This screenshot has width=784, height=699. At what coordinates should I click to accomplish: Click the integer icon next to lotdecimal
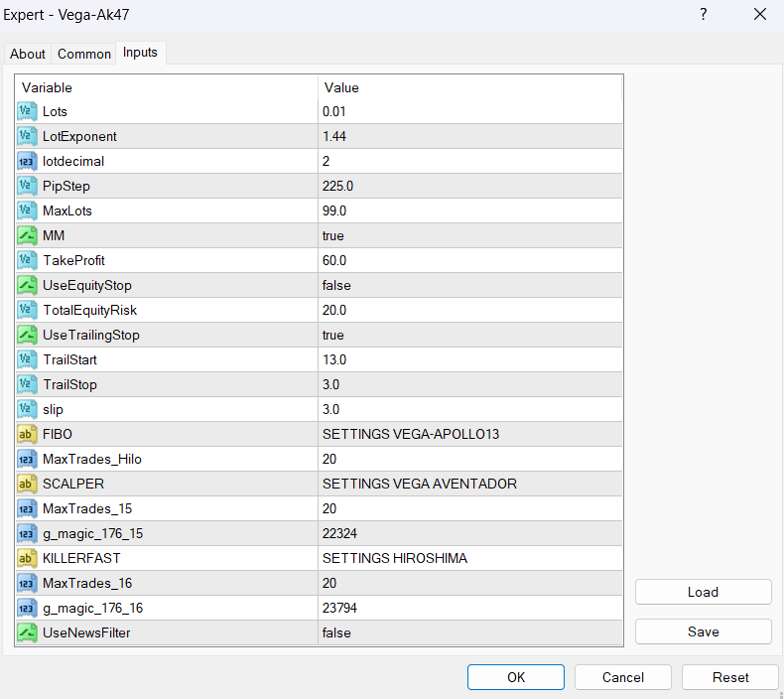click(28, 161)
